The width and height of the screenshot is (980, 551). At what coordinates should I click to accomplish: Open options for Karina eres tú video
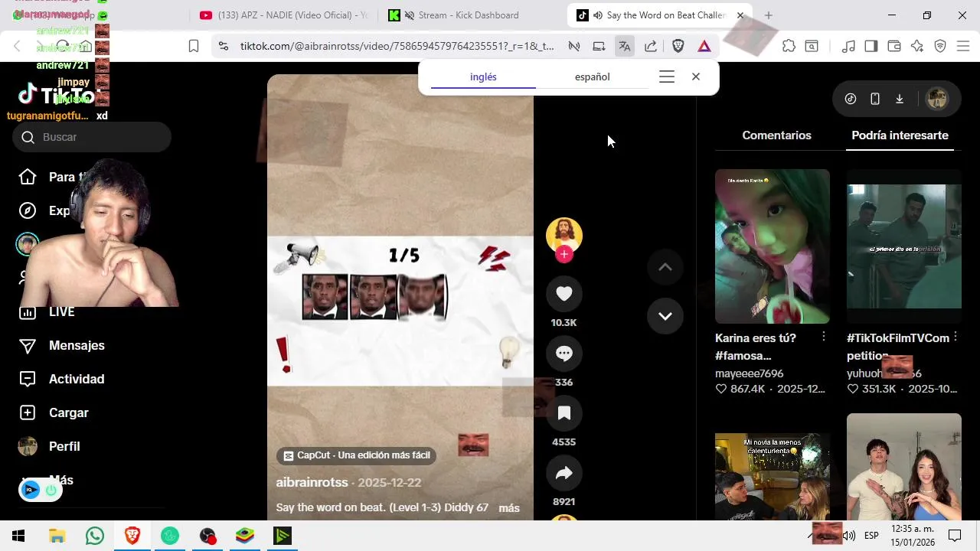[x=824, y=337]
